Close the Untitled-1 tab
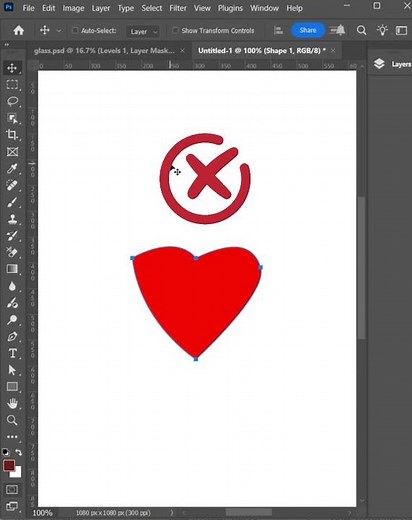The width and height of the screenshot is (412, 520). tap(333, 51)
